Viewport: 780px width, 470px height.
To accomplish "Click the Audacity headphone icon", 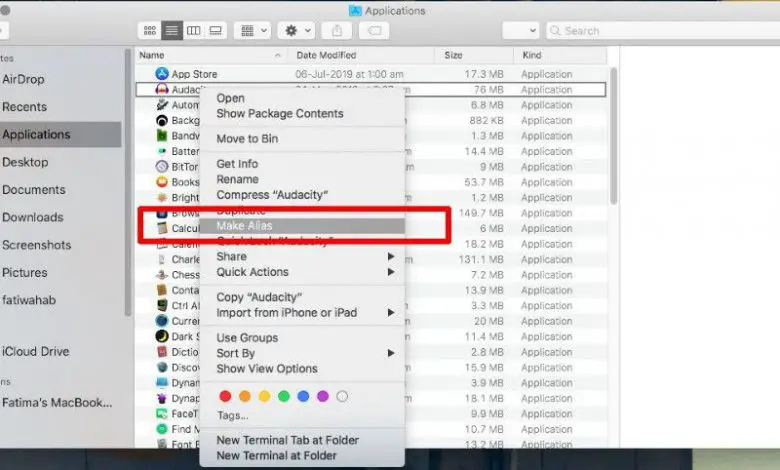I will [162, 90].
